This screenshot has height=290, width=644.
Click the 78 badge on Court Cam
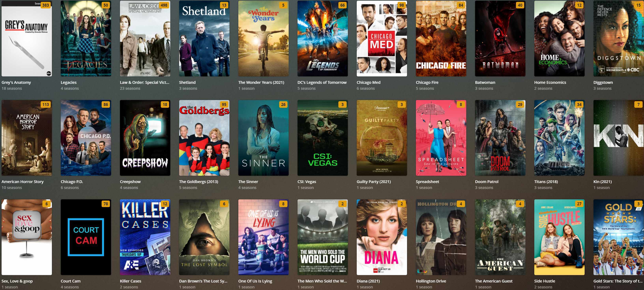[x=106, y=204]
